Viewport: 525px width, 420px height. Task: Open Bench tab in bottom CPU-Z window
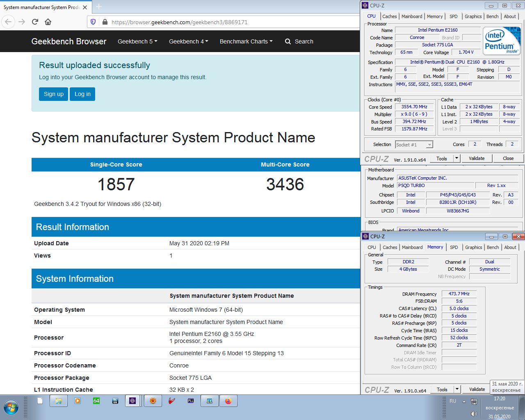[x=493, y=247]
